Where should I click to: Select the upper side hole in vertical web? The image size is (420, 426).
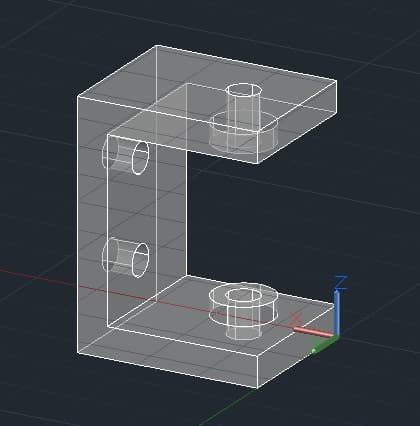point(125,155)
